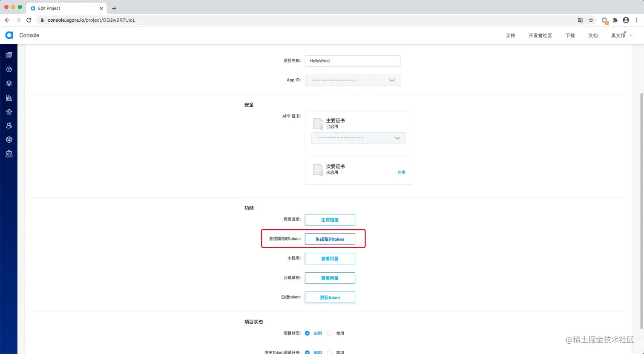Viewport: 644px width, 354px height.
Task: Click 生成临时token for 音视频临时token
Action: (x=330, y=239)
